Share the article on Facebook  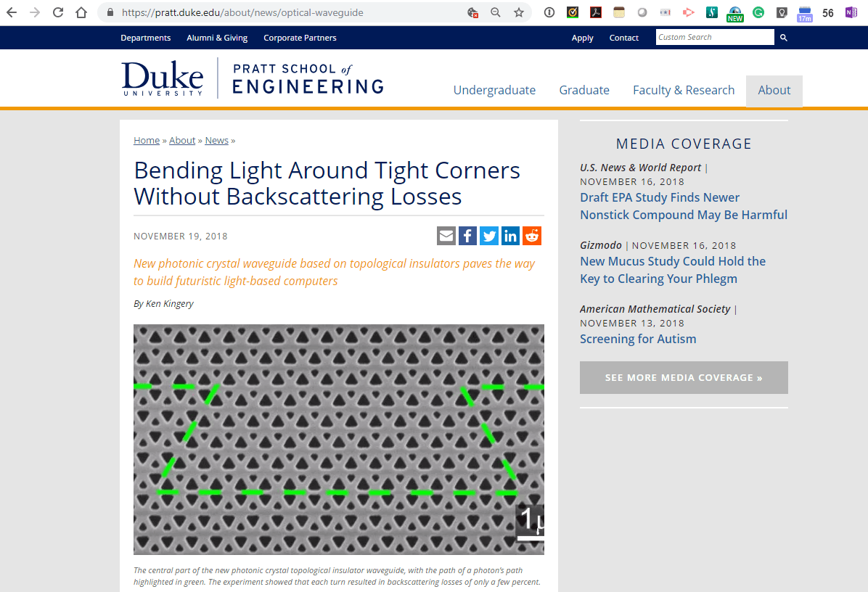coord(467,235)
